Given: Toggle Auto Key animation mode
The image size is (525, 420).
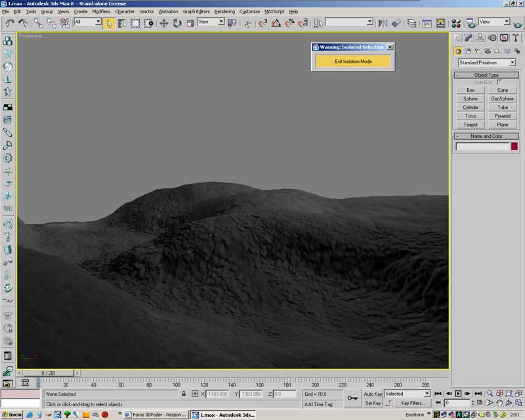Looking at the screenshot, I should (x=373, y=394).
